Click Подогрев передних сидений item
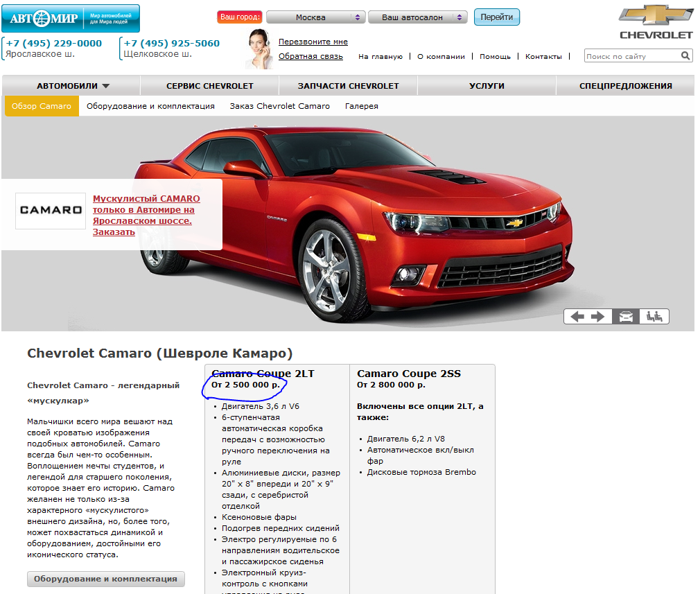The width and height of the screenshot is (700, 594). [x=281, y=528]
